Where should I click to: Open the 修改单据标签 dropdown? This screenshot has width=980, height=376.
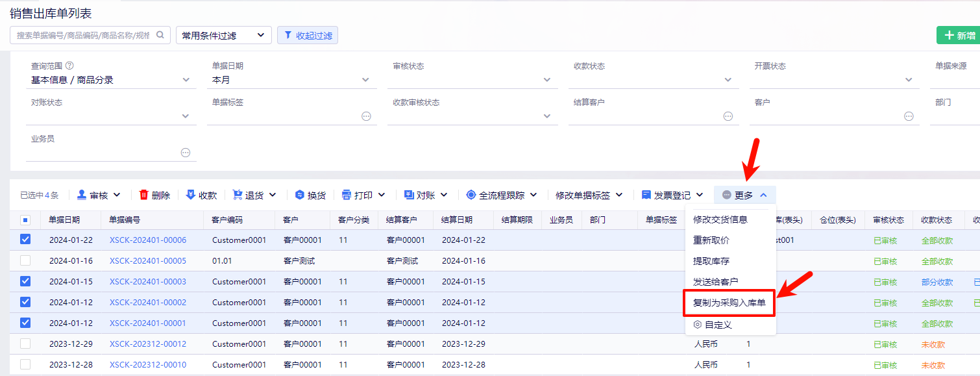(589, 195)
